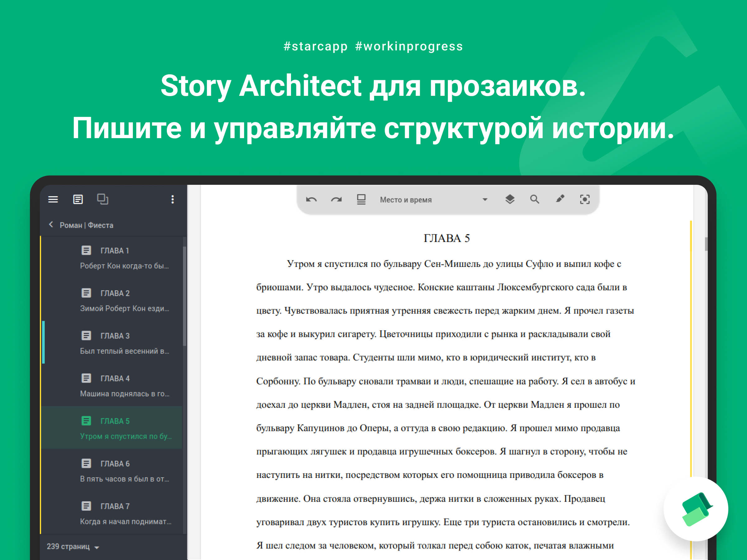
Task: Open search in the text toolbar
Action: pos(535,199)
